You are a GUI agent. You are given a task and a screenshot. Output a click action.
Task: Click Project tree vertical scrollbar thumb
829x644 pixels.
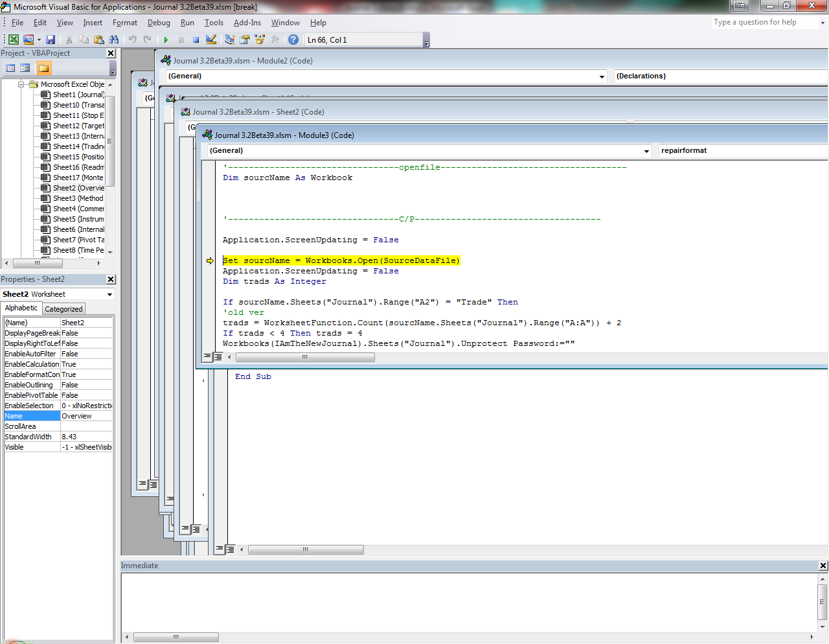point(109,141)
